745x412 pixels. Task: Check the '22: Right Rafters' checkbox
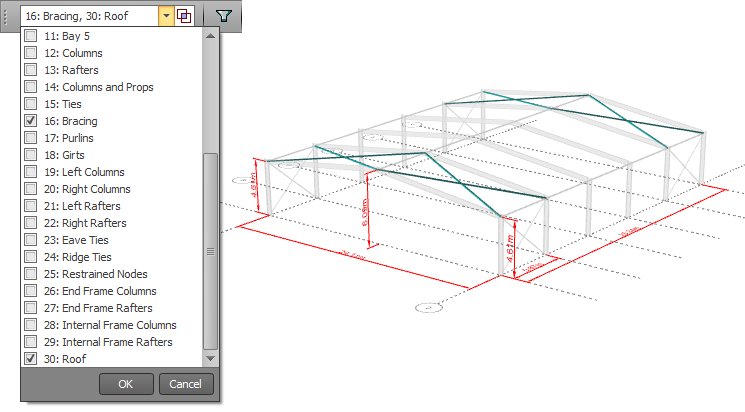click(30, 223)
